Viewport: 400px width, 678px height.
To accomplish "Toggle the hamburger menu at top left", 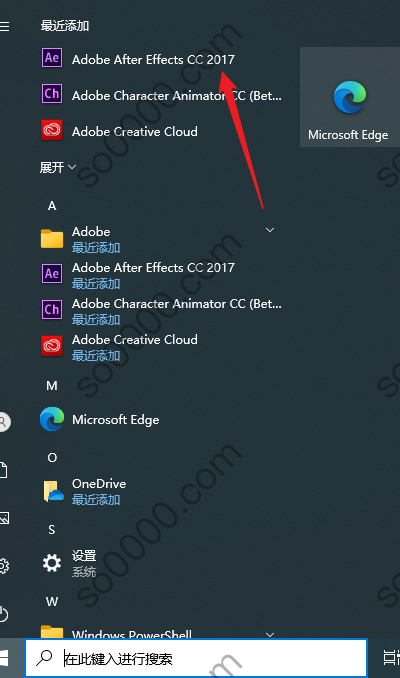I will (5, 27).
